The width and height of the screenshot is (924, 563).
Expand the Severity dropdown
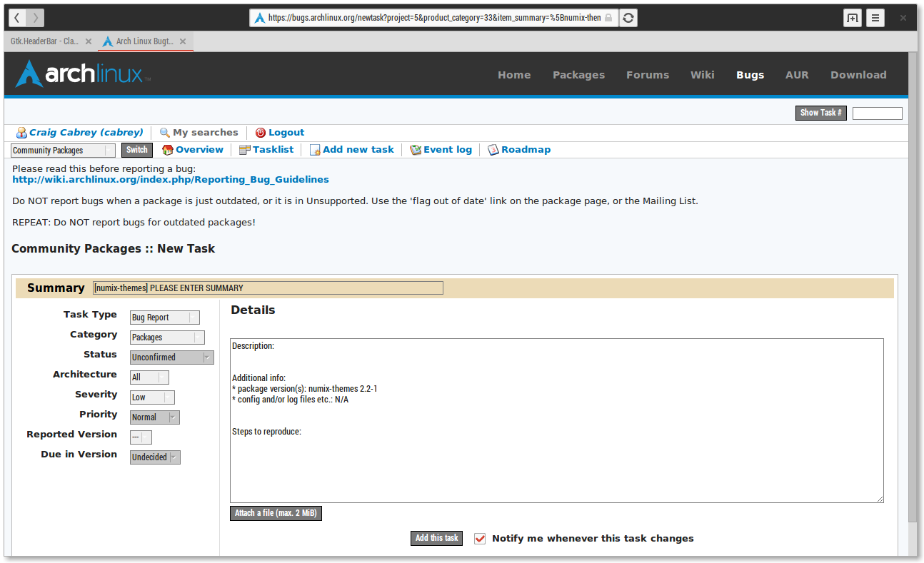point(152,397)
